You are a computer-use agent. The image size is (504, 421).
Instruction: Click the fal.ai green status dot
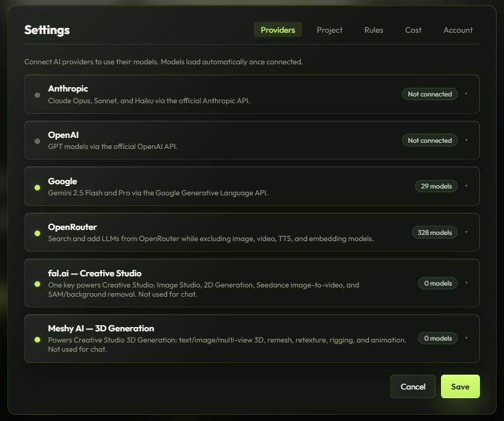pyautogui.click(x=37, y=284)
